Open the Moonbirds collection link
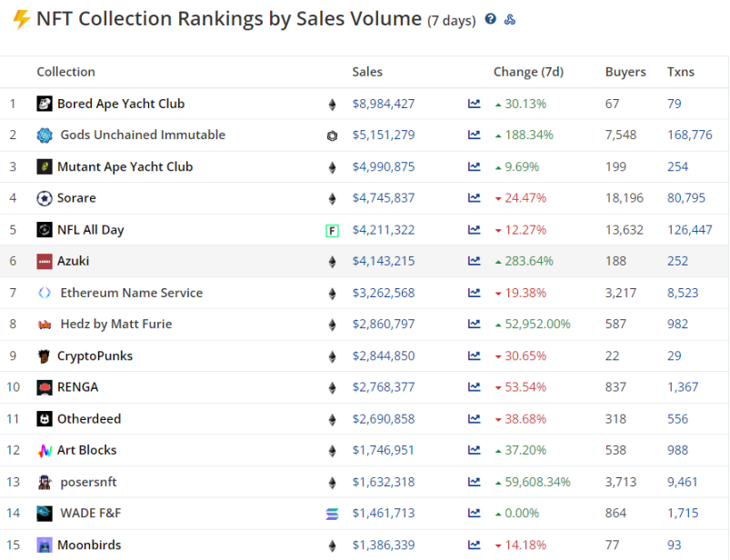 (x=89, y=545)
